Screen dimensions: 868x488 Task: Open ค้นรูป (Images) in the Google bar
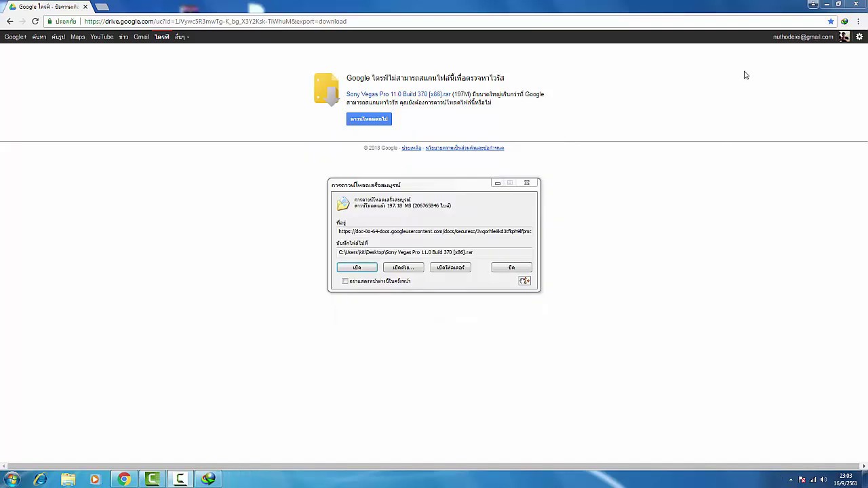pyautogui.click(x=58, y=37)
